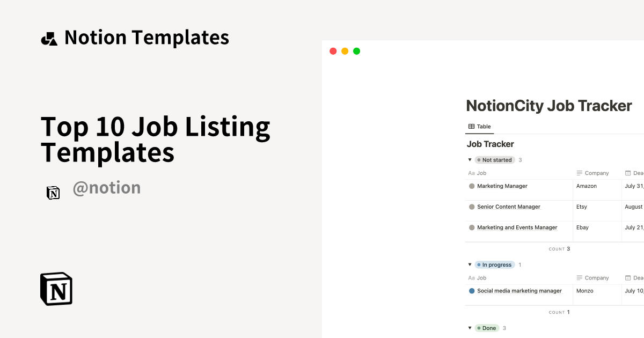Collapse the In progress group
644x338 pixels.
coord(470,264)
